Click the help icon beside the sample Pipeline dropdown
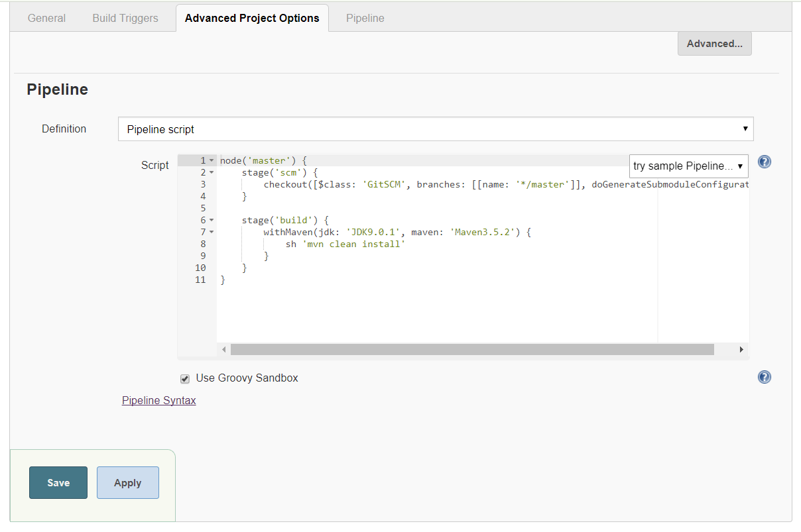The height and width of the screenshot is (532, 801). (764, 161)
